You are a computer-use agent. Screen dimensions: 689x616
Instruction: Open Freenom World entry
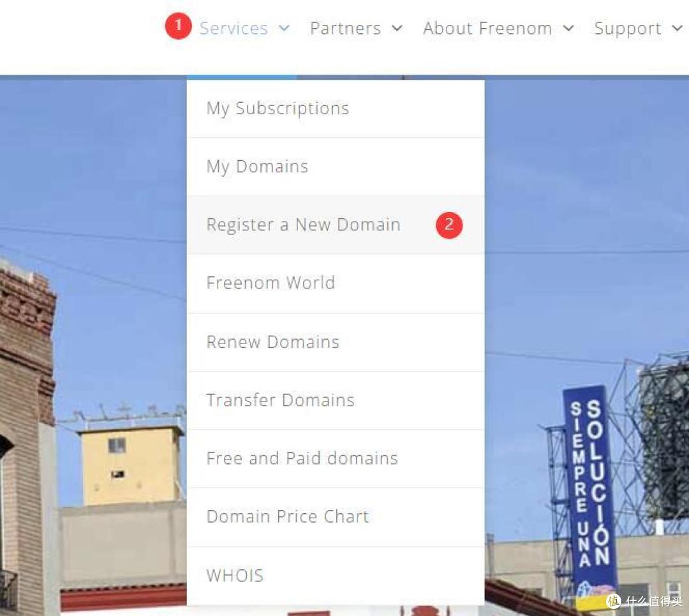336,283
